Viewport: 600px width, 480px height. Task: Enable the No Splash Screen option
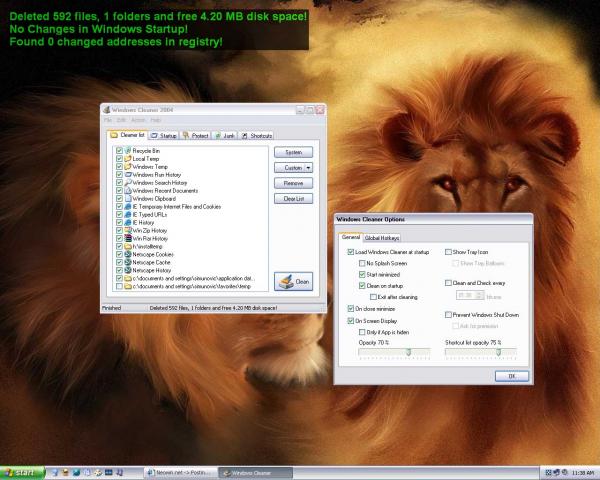click(x=362, y=263)
